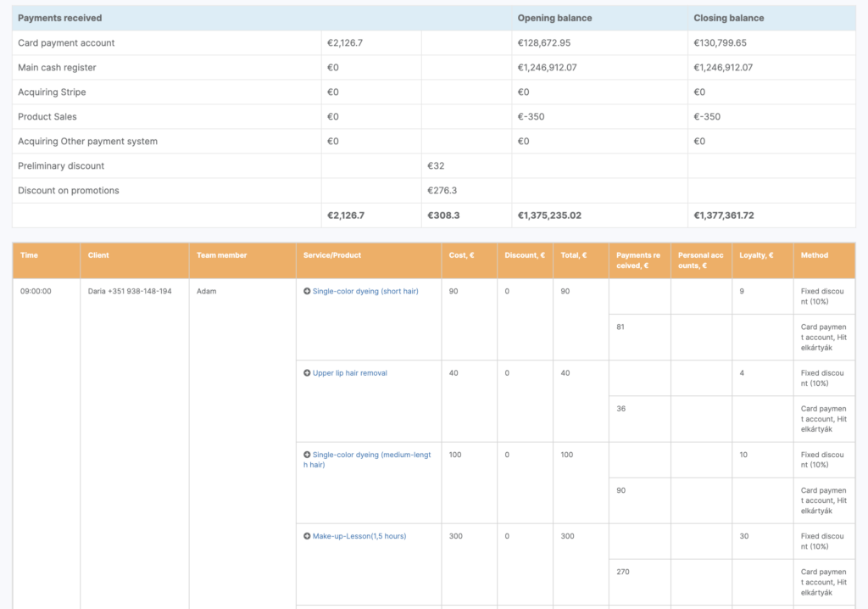
Task: Select the Payments received, € column header
Action: pyautogui.click(x=638, y=260)
